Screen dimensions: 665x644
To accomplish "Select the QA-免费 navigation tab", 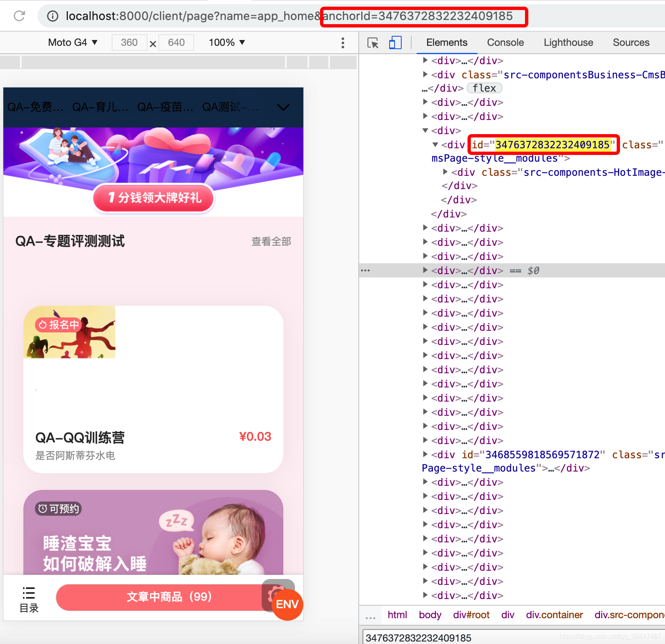I will [x=35, y=107].
